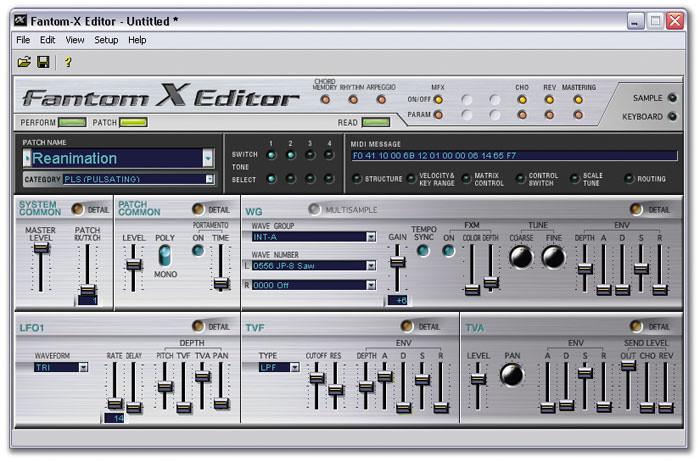Open the LFO1 Waveform TRI dropdown
Screen dimensions: 700x462
coord(84,367)
